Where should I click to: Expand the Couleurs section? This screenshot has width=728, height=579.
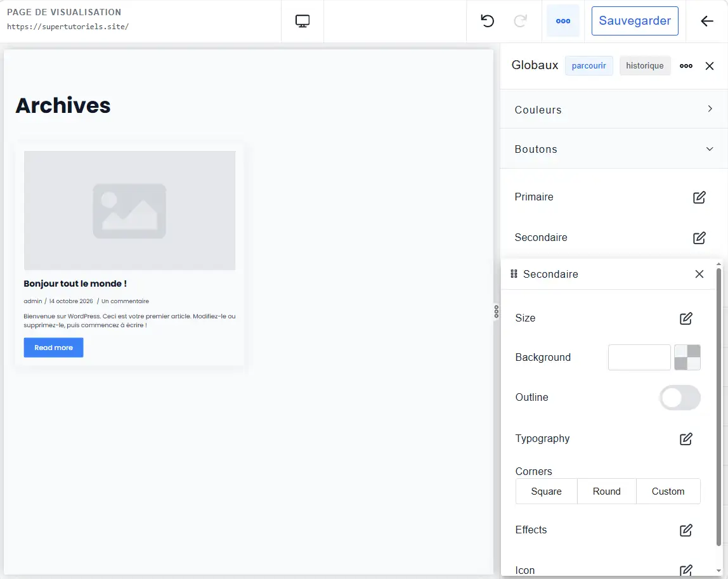click(614, 110)
